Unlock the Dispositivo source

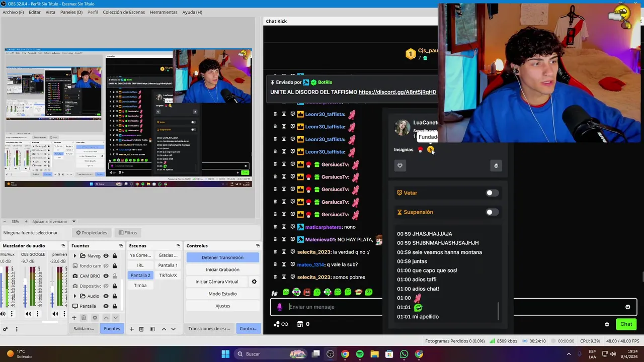click(115, 286)
